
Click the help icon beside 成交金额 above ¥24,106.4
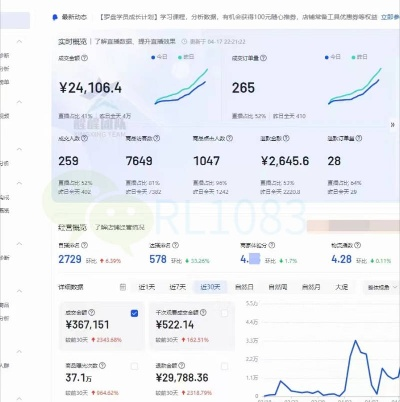point(85,58)
